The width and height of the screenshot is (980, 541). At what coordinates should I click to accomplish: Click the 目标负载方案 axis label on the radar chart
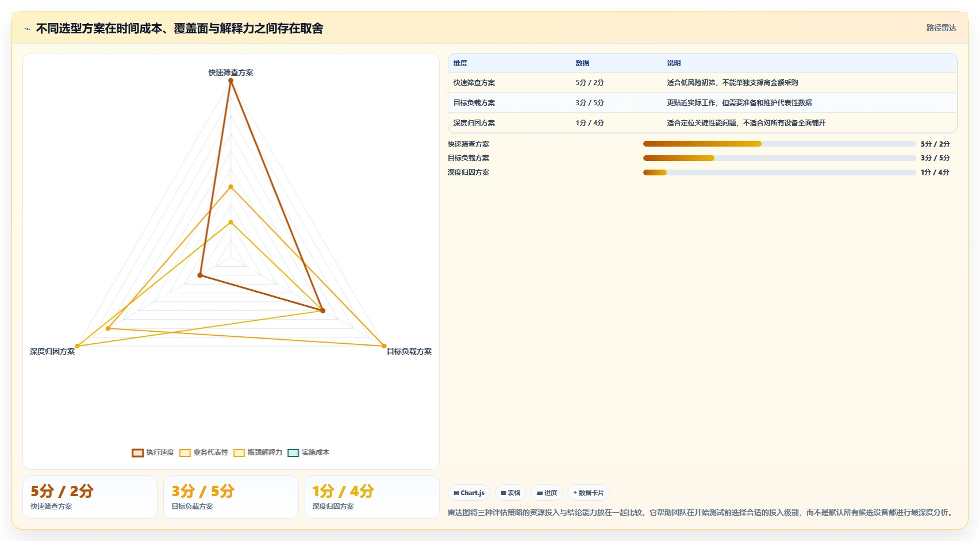pos(409,351)
